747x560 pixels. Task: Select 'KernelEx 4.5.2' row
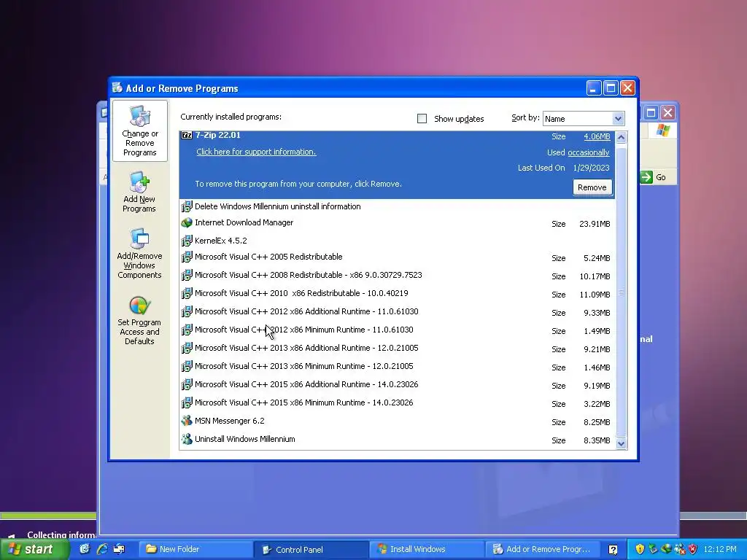click(398, 241)
